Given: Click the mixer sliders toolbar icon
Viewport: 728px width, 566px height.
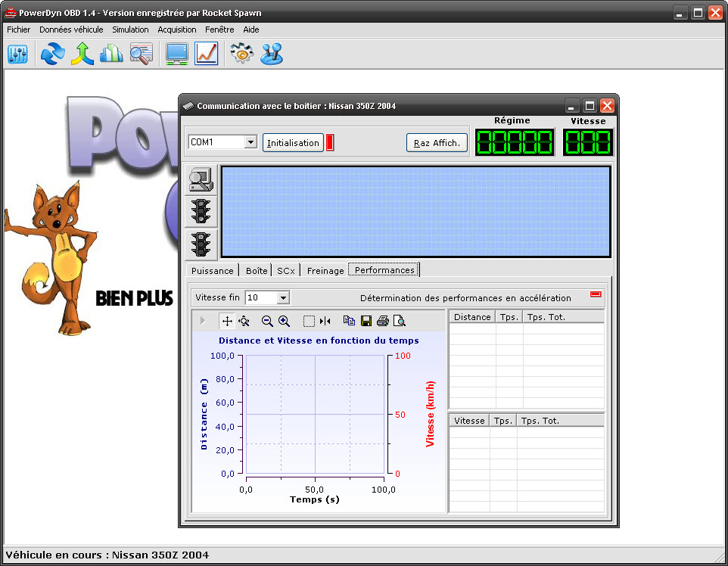Looking at the screenshot, I should tap(17, 54).
